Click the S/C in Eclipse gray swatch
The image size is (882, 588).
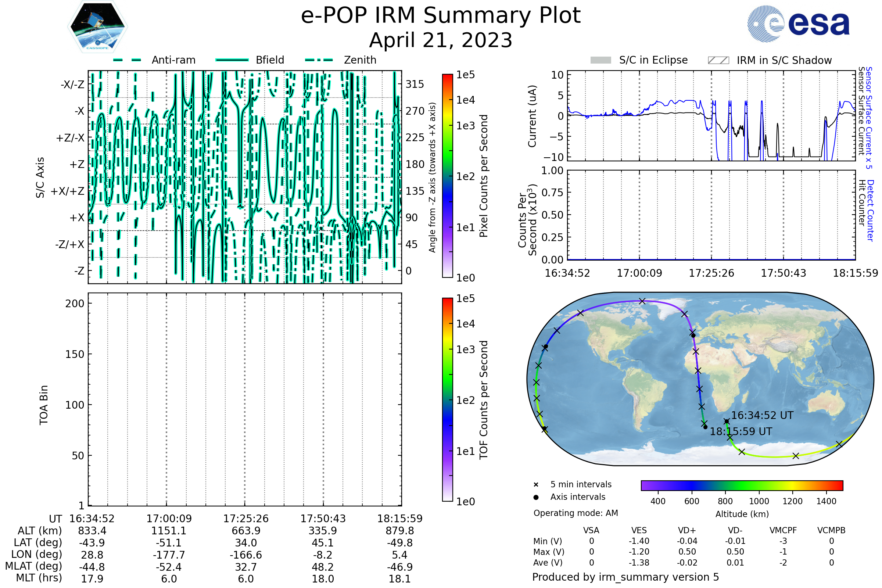(x=601, y=60)
